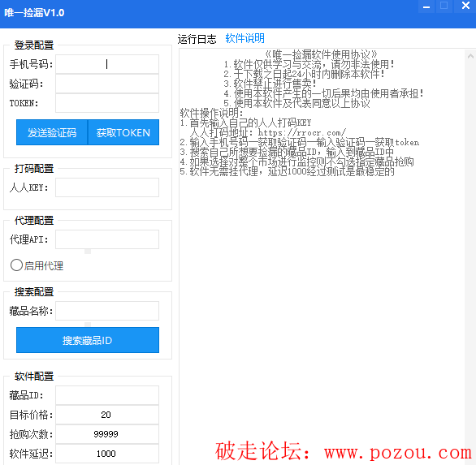The image size is (476, 465).
Task: Click the 藏品名称 input field
Action: [x=107, y=311]
